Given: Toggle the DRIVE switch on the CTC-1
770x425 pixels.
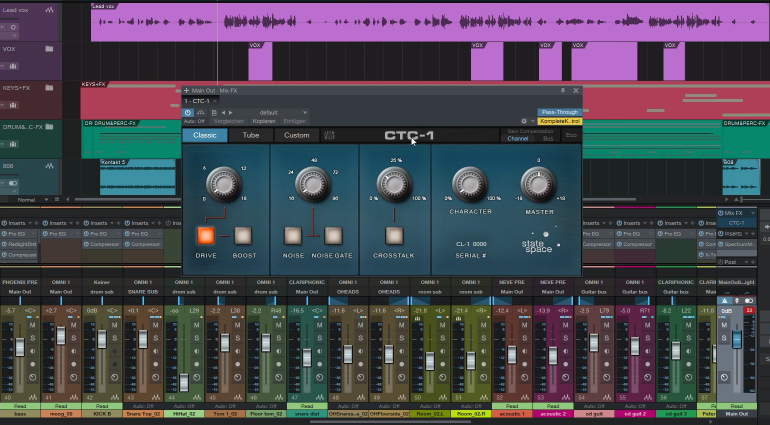Looking at the screenshot, I should pos(206,236).
